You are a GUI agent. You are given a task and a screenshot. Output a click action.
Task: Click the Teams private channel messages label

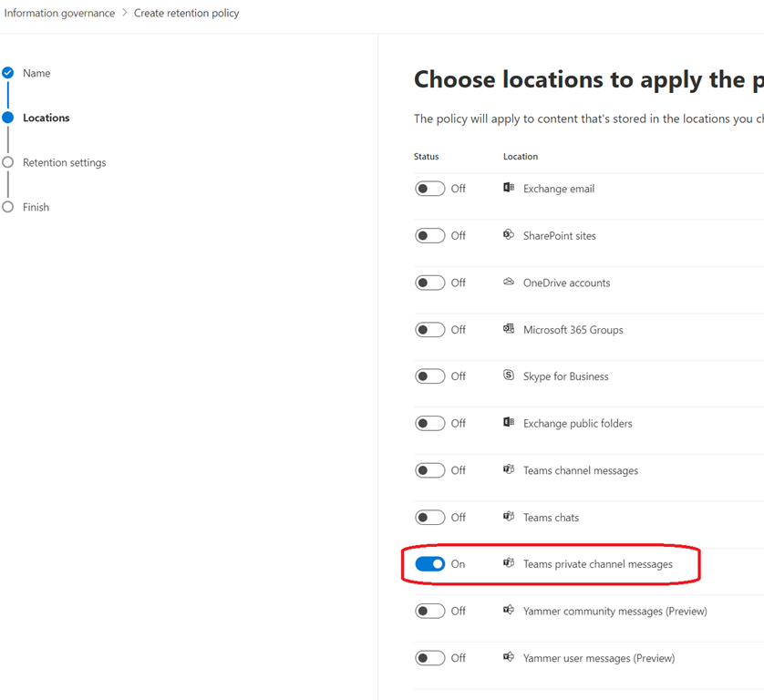coord(597,564)
